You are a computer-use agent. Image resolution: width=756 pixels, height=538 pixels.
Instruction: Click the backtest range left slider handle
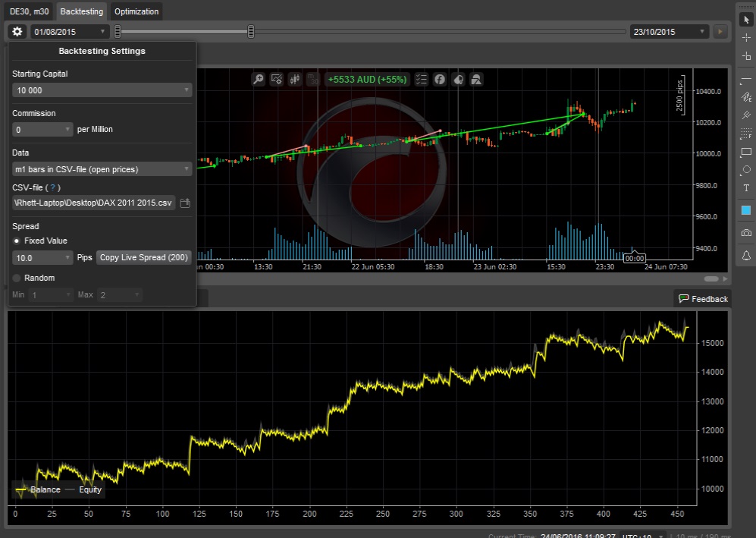118,32
